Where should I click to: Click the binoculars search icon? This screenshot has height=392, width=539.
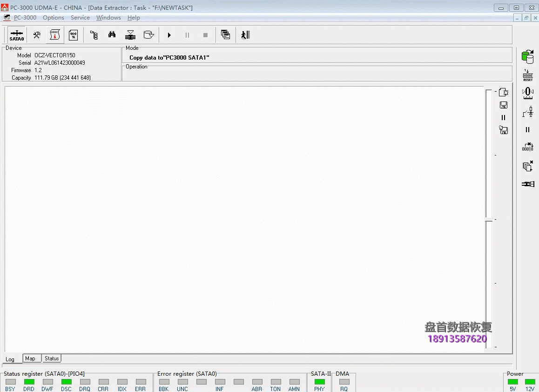coord(112,35)
